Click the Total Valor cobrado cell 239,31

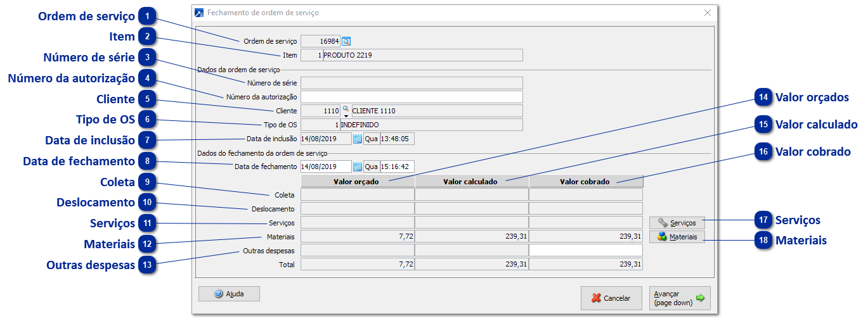586,265
